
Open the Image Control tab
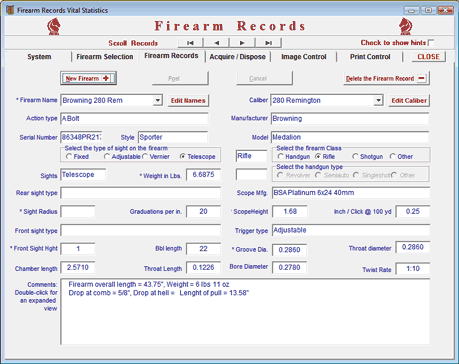[x=304, y=57]
